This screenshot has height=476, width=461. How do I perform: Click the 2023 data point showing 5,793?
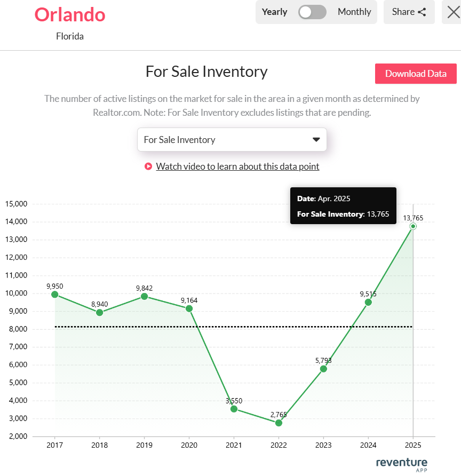[x=323, y=369]
